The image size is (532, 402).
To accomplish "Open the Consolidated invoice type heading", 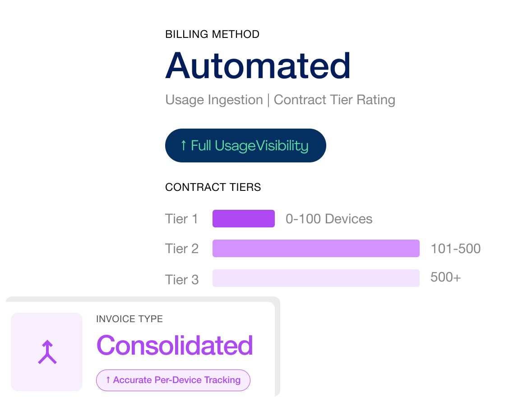I will [x=175, y=346].
